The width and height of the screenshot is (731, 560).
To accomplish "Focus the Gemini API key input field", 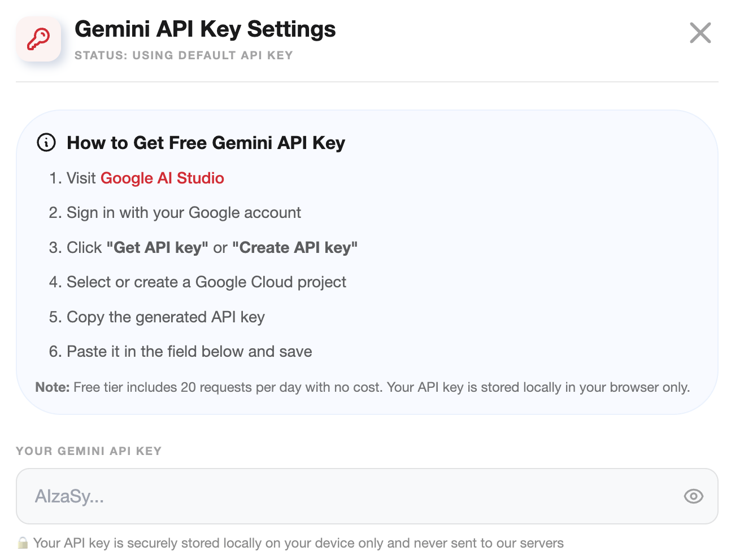I will (367, 496).
